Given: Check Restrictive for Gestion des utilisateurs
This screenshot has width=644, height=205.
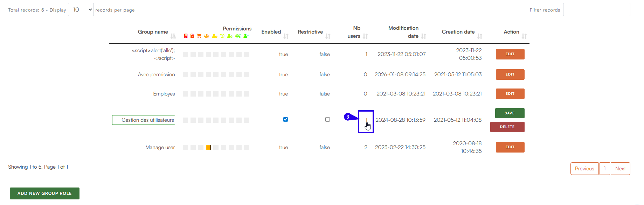Looking at the screenshot, I should pyautogui.click(x=327, y=119).
